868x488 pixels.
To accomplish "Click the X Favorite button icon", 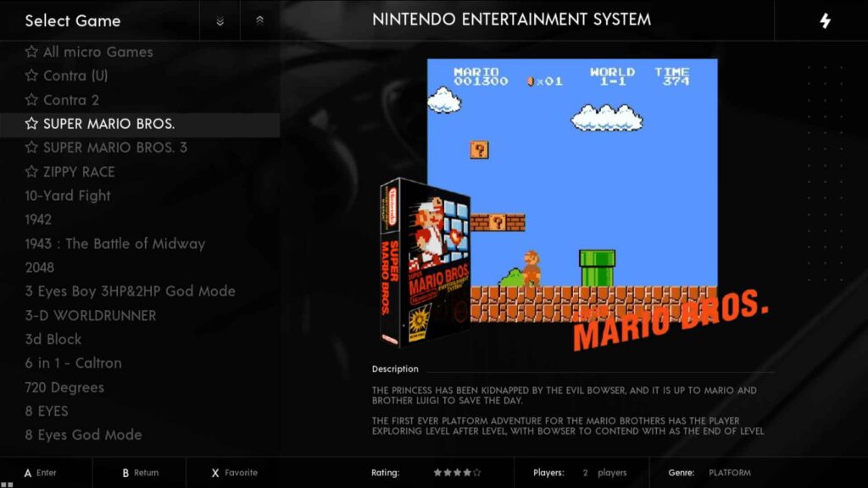I will click(215, 473).
